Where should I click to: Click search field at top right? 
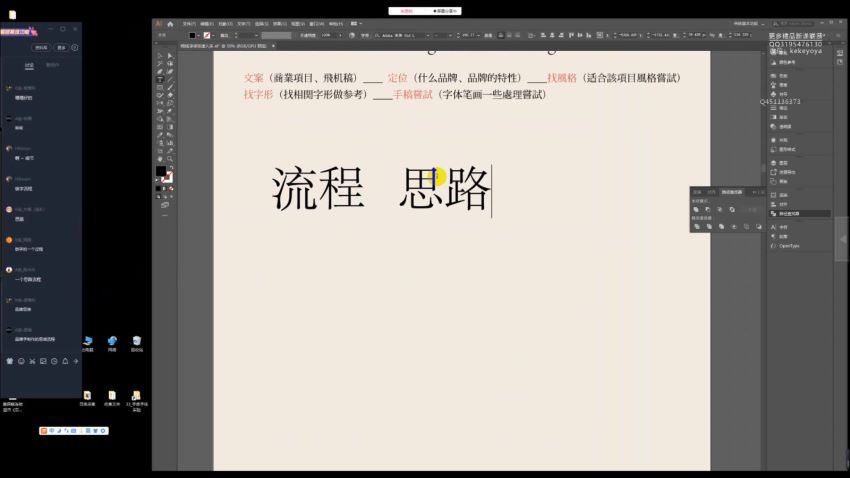[795, 24]
